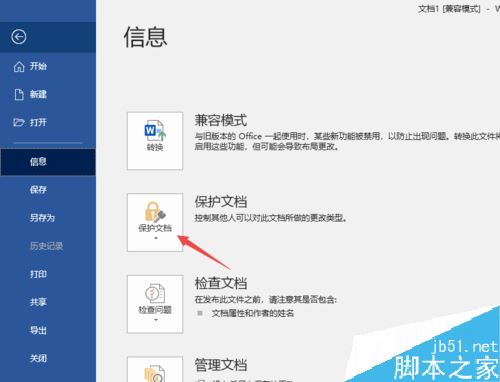Click 保存 in the sidebar
Screen dimensions: 500x382
(48, 190)
